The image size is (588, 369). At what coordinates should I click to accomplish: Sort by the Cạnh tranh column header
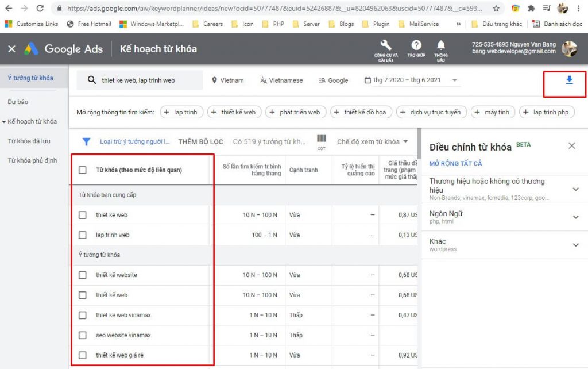coord(303,170)
